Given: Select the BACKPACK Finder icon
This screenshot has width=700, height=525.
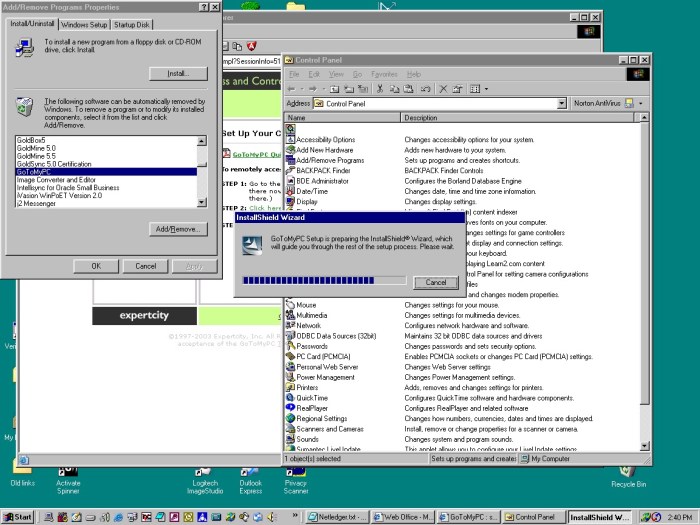Looking at the screenshot, I should coord(291,170).
